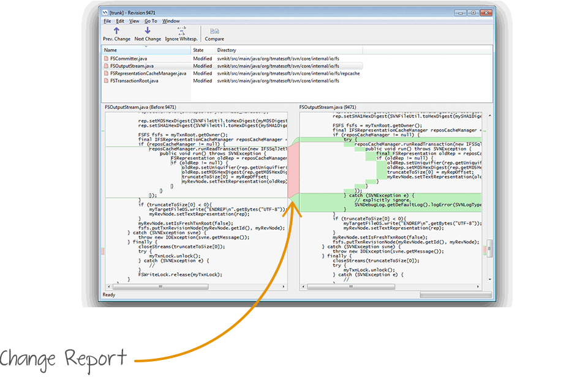This screenshot has height=377, width=588.
Task: Click the app icon in title bar
Action: 105,12
